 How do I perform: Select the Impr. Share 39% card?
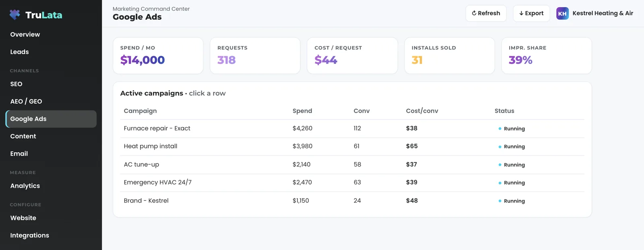coord(547,55)
